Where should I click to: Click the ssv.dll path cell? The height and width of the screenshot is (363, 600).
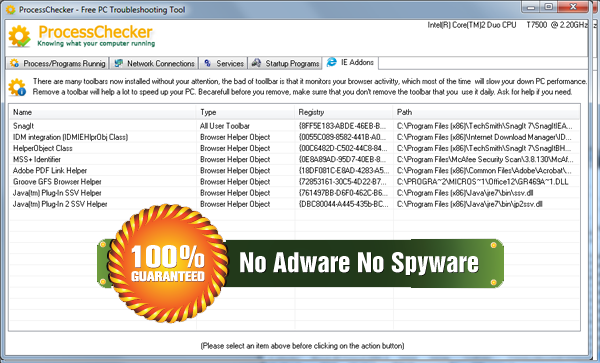click(465, 193)
